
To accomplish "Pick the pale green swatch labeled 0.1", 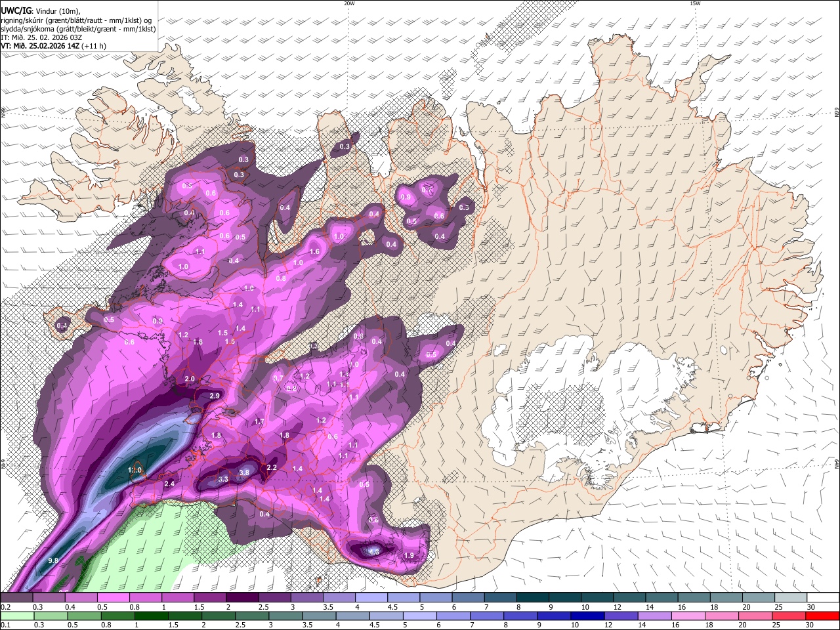I will click(17, 616).
